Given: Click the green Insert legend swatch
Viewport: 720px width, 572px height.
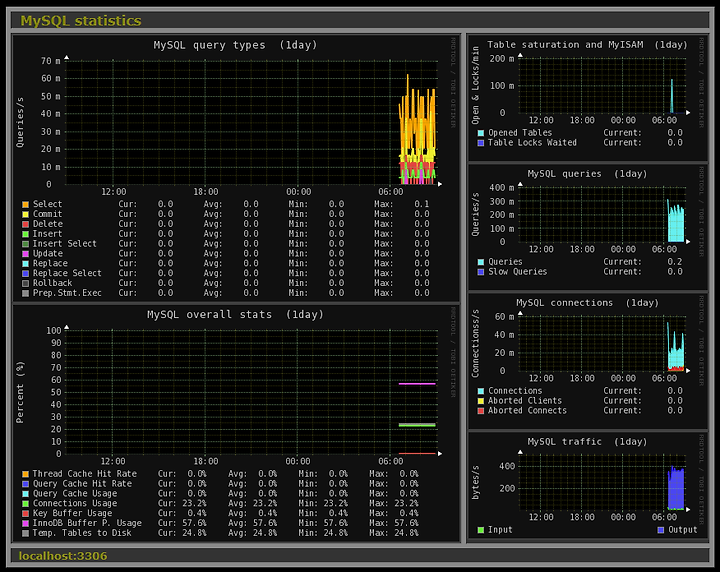Looking at the screenshot, I should tap(25, 234).
